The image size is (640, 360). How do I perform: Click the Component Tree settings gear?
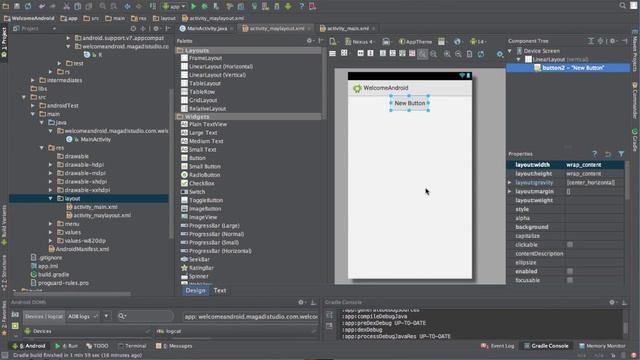pyautogui.click(x=612, y=41)
